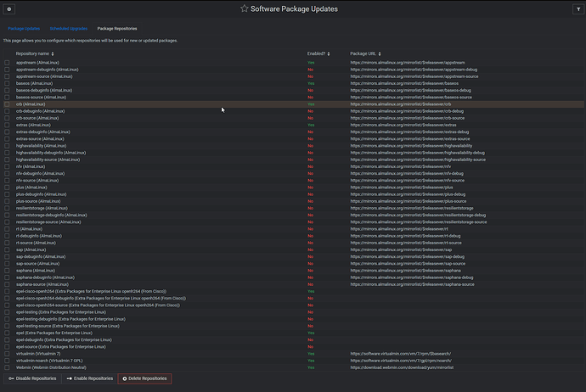Check the baseos (AlmaLinux) checkbox

pyautogui.click(x=7, y=84)
